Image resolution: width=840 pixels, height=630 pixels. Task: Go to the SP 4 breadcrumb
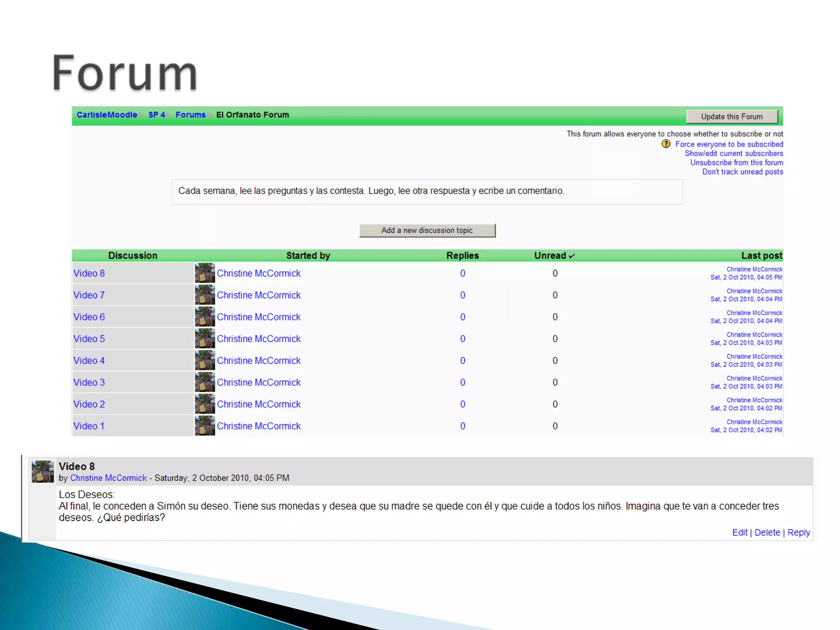coord(157,115)
